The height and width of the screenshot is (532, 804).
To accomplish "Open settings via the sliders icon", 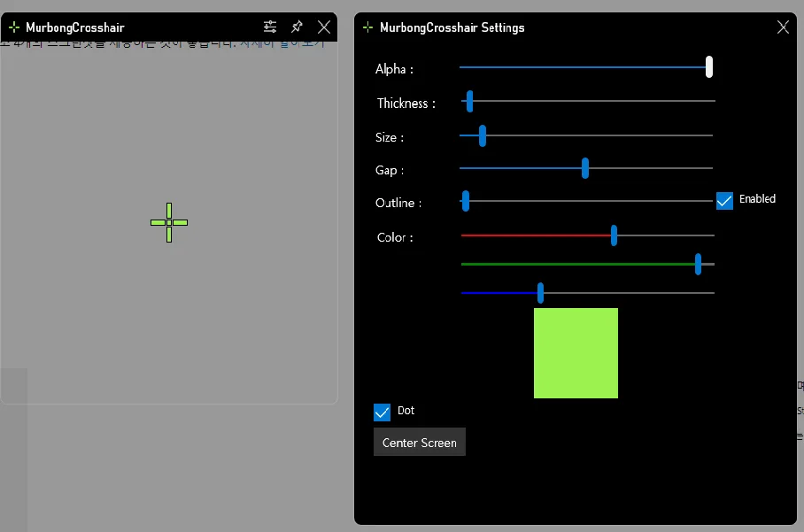I will pos(270,27).
